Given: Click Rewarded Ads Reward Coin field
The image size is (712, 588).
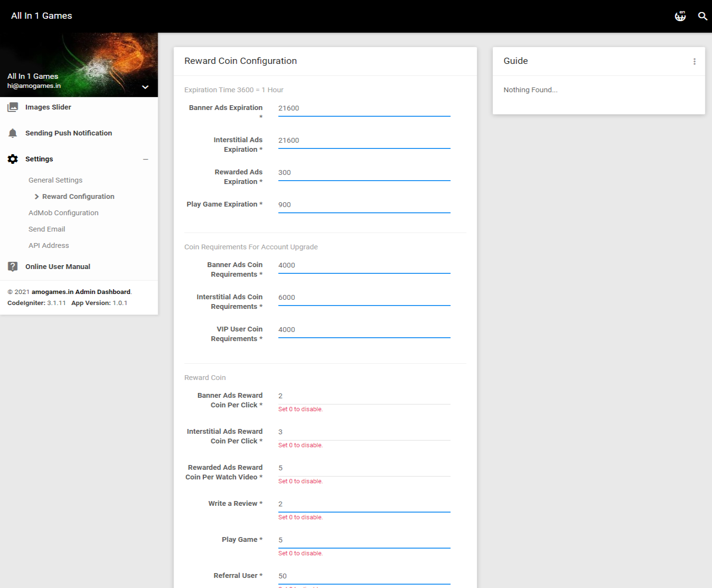Looking at the screenshot, I should click(x=364, y=468).
